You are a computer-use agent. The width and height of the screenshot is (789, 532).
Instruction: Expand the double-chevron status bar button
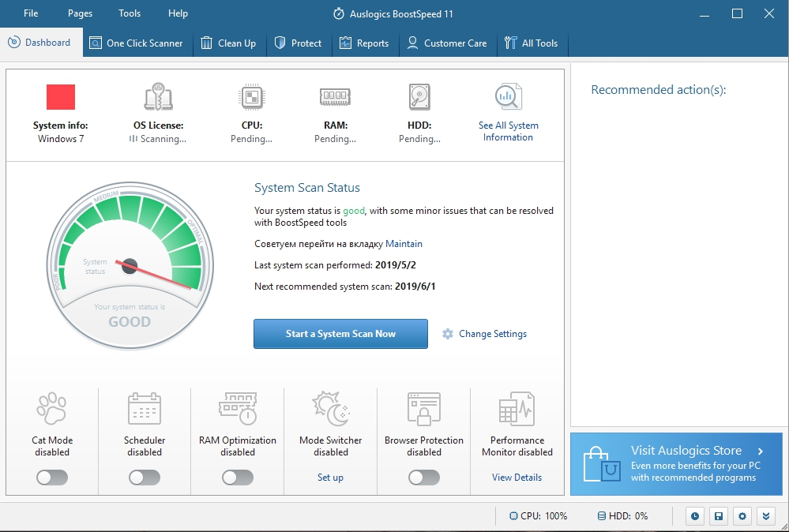(766, 516)
